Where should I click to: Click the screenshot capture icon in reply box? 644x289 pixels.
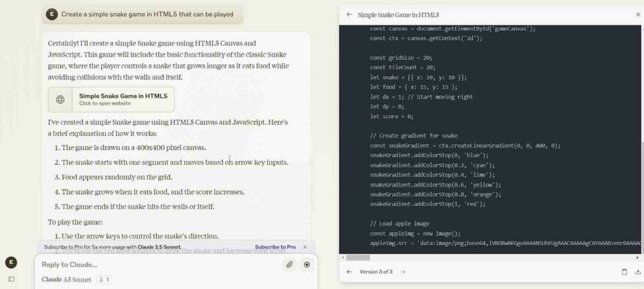tap(307, 264)
